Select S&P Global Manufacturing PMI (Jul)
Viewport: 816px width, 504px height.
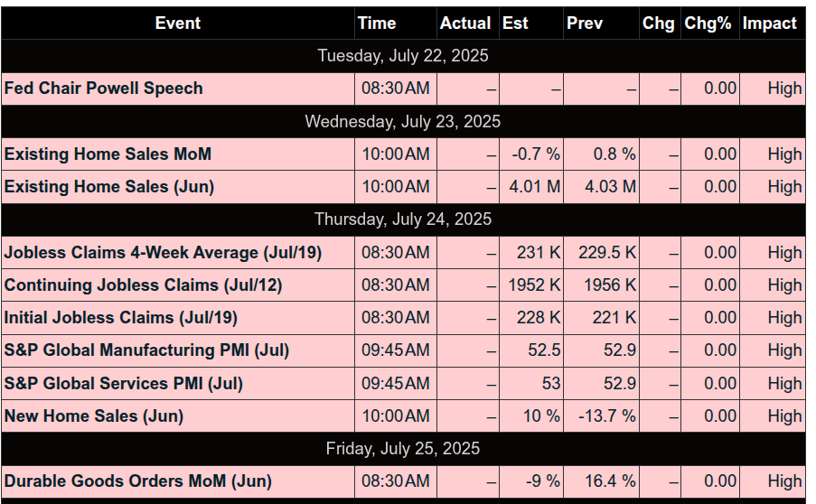click(146, 350)
